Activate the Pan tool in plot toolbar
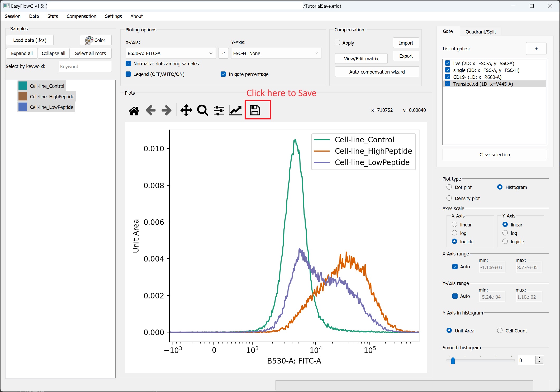560x392 pixels. pyautogui.click(x=186, y=110)
